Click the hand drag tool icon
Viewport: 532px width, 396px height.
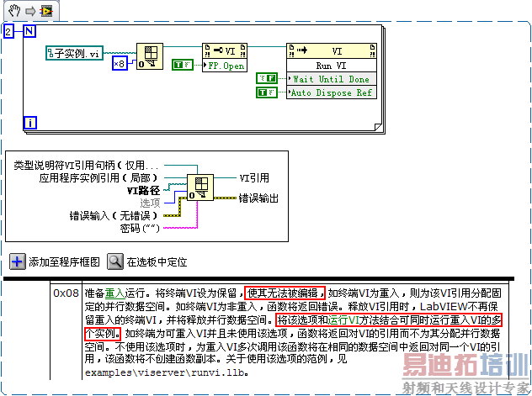pos(14,10)
